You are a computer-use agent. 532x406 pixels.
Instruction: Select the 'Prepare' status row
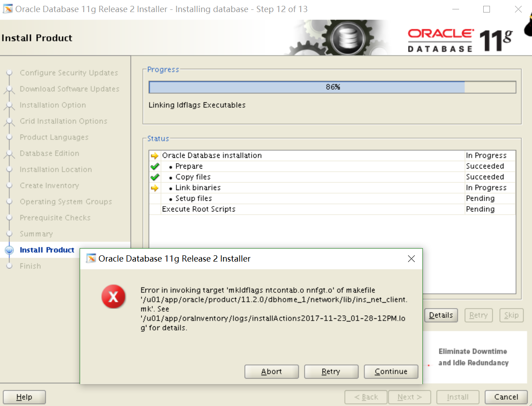[332, 166]
